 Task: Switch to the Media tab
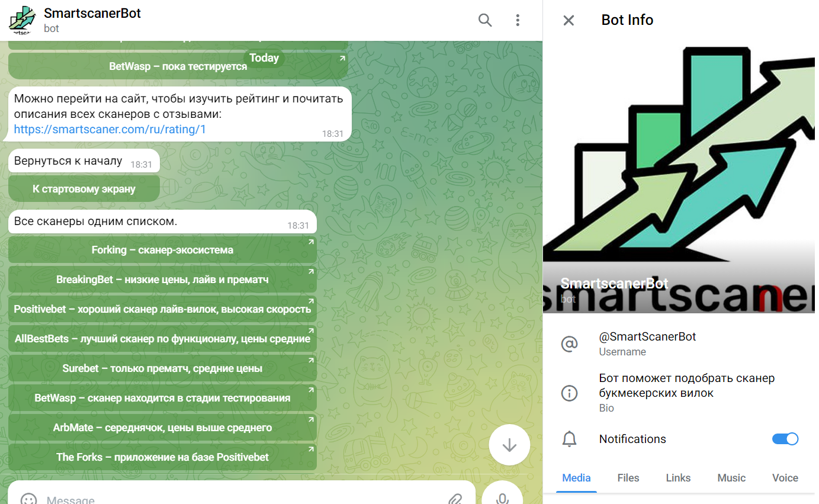[576, 478]
